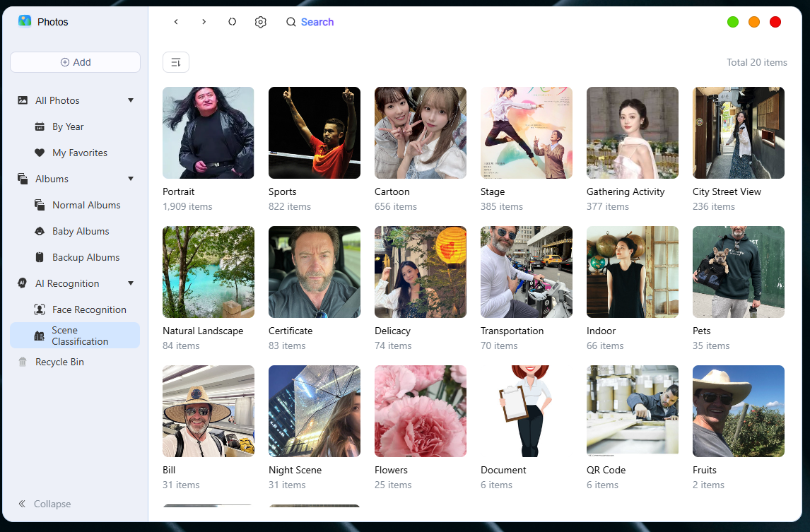Refresh the photo library

pyautogui.click(x=233, y=22)
